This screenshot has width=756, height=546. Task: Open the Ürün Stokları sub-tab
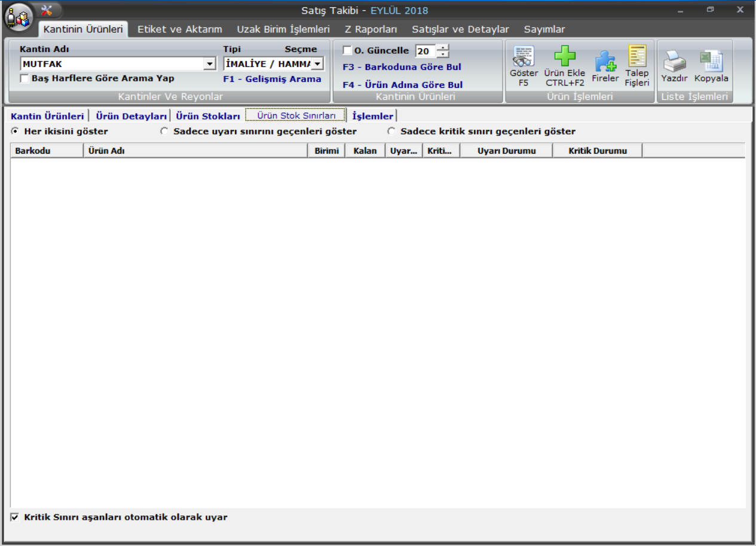pyautogui.click(x=207, y=116)
